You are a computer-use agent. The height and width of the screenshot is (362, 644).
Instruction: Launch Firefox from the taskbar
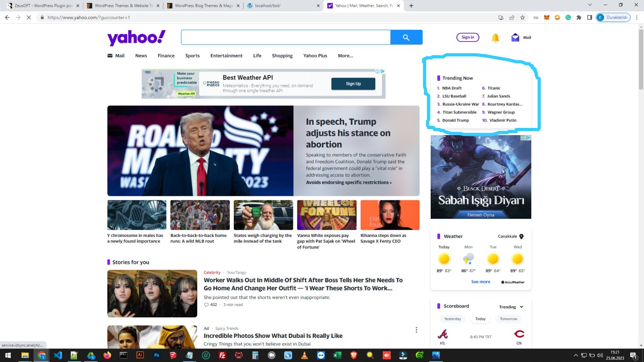click(107, 355)
